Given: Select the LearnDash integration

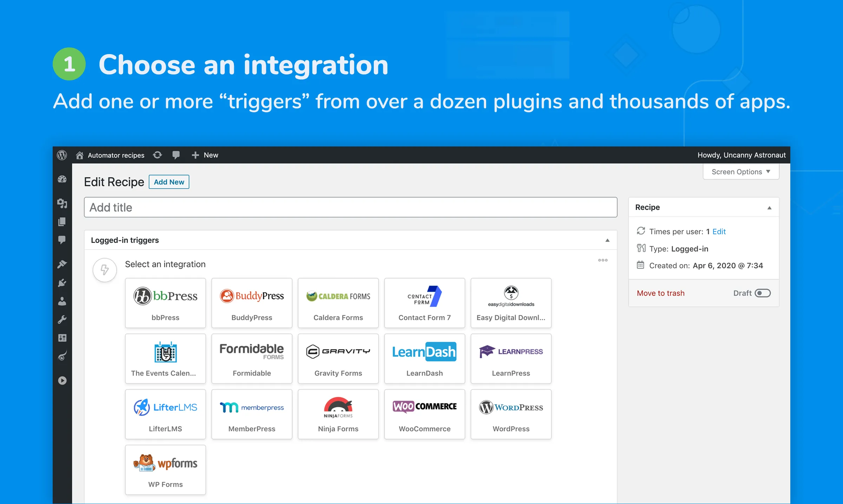Looking at the screenshot, I should 425,358.
